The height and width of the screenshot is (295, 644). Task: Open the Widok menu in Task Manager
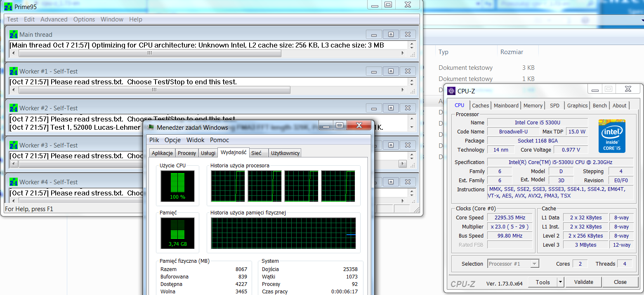[196, 140]
